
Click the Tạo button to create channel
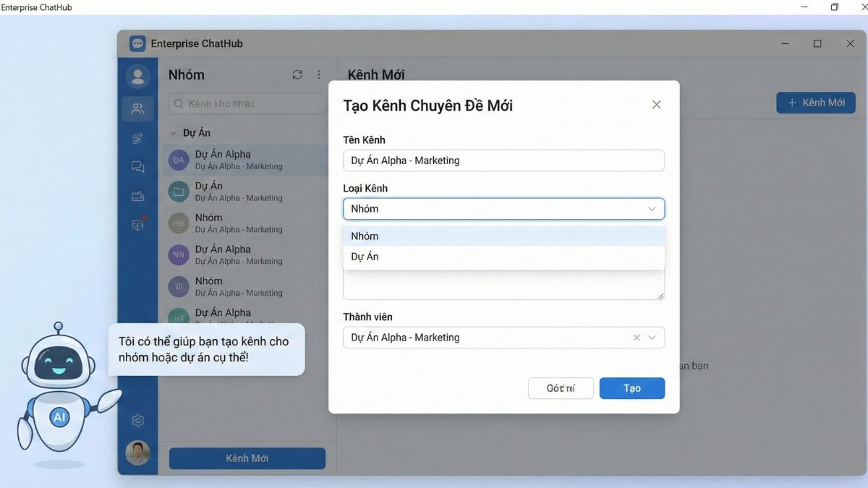(x=631, y=388)
